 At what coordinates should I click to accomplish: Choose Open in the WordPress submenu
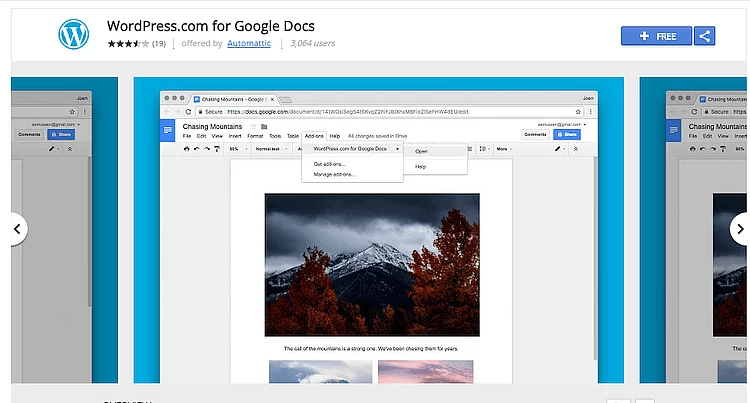421,151
